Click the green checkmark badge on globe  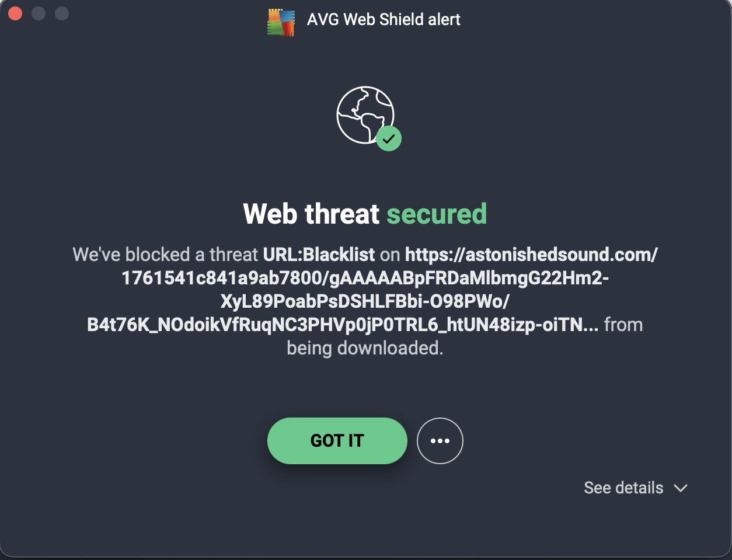[x=389, y=139]
